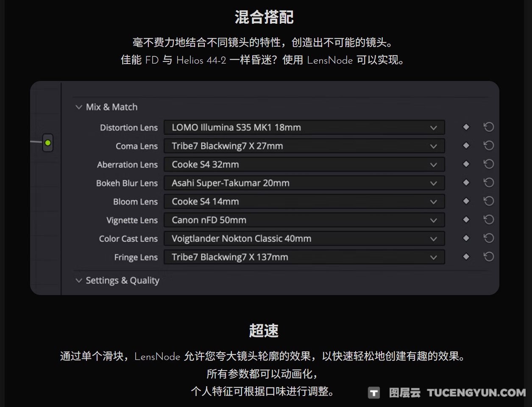Reset the Fringe Lens parameter
532x407 pixels.
tap(489, 257)
